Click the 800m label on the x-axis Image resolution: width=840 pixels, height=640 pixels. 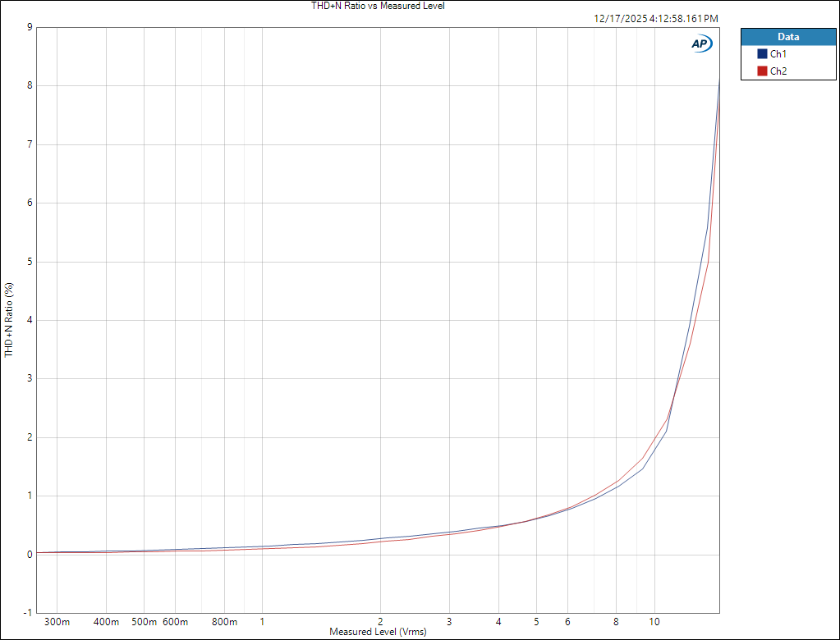coord(224,622)
